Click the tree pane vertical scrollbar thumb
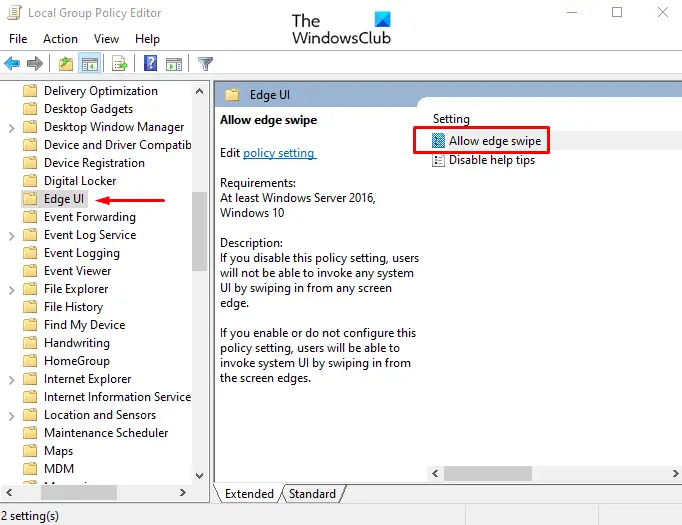 coord(200,231)
